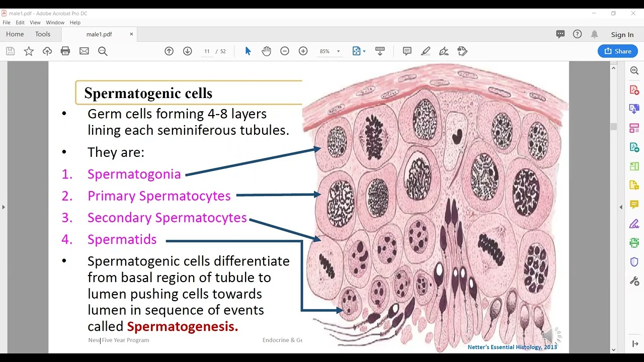Open yellow Send for Comments pane icon
644x362 pixels.
click(634, 186)
